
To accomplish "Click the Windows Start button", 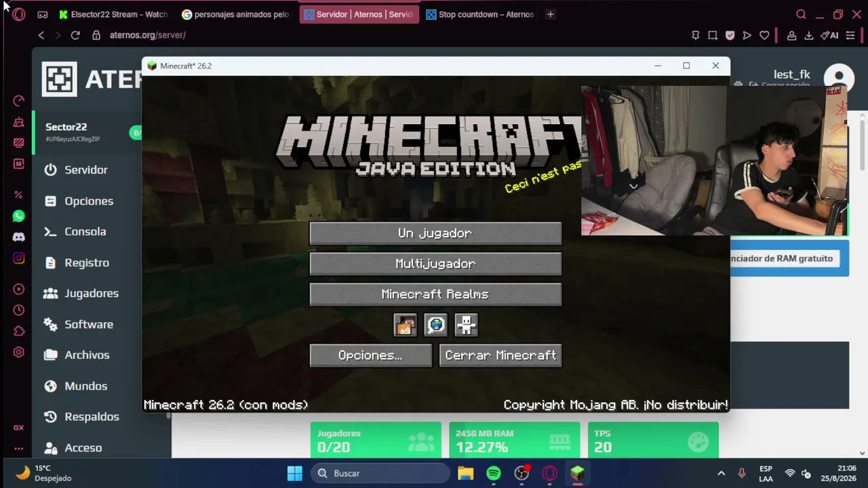I will [295, 473].
